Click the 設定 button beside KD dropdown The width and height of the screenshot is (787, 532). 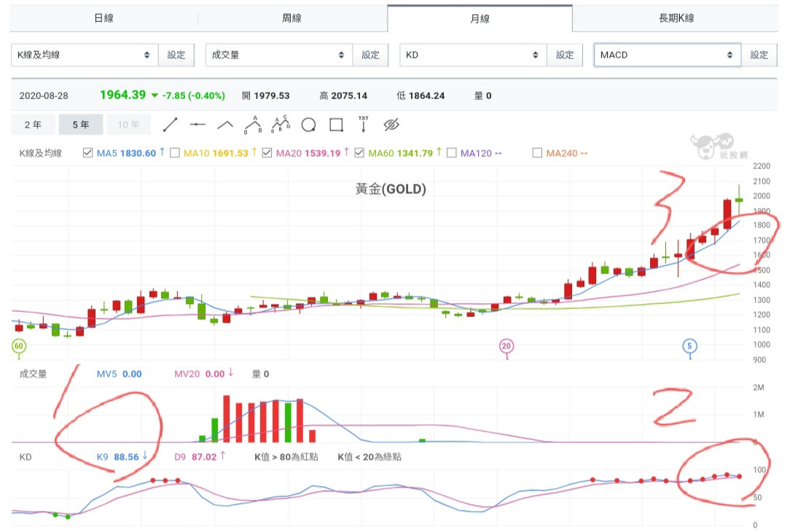click(565, 55)
